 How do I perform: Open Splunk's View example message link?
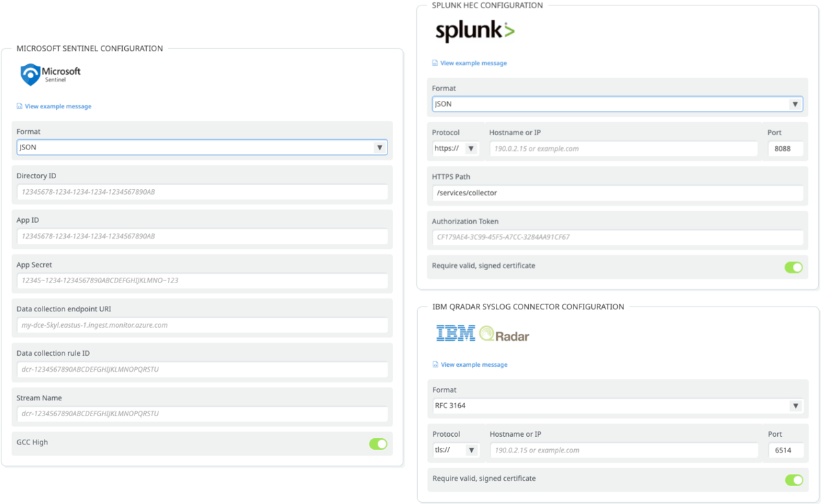pos(473,62)
